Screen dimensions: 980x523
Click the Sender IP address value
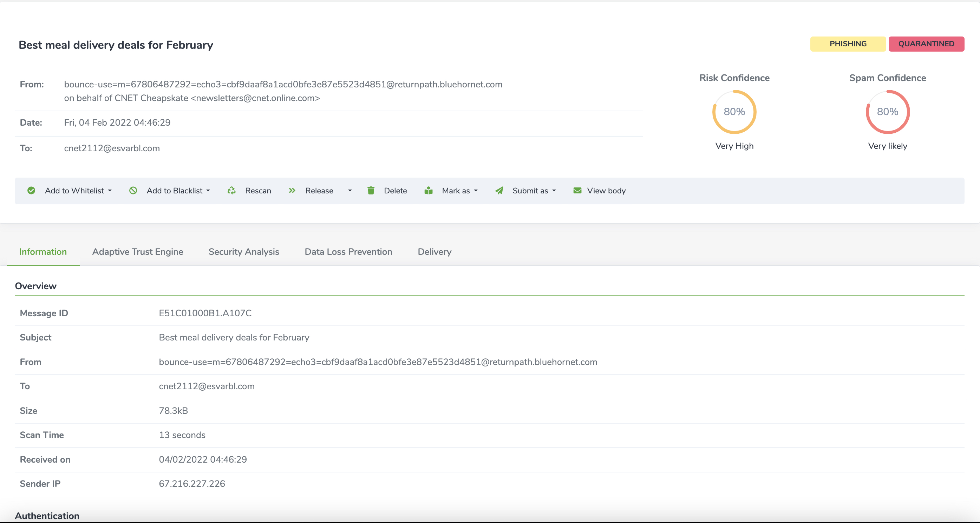pyautogui.click(x=192, y=483)
